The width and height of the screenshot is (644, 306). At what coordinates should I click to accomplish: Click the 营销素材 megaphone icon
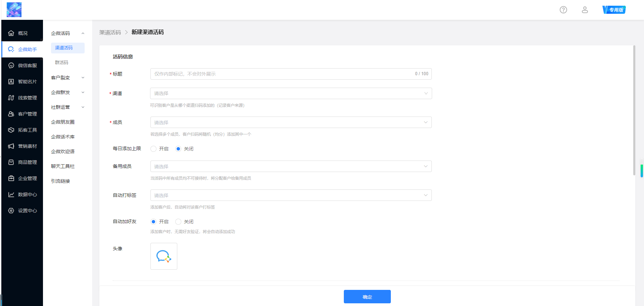click(11, 146)
